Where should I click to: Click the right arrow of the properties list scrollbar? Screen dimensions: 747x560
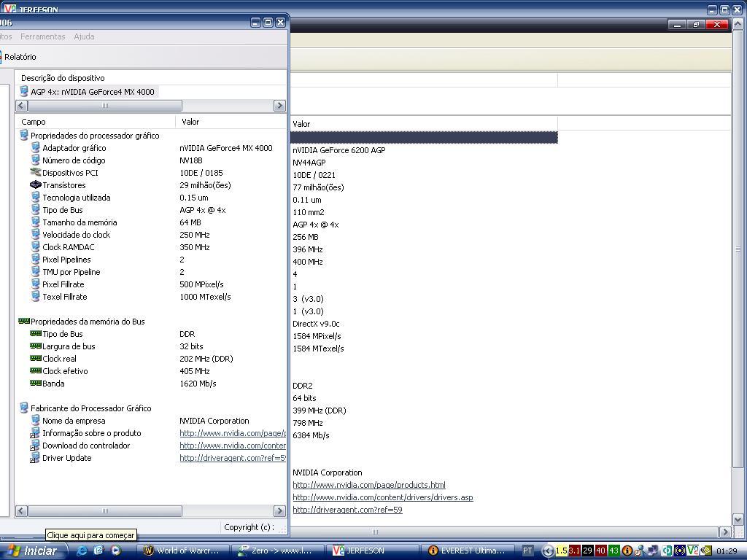pos(279,511)
